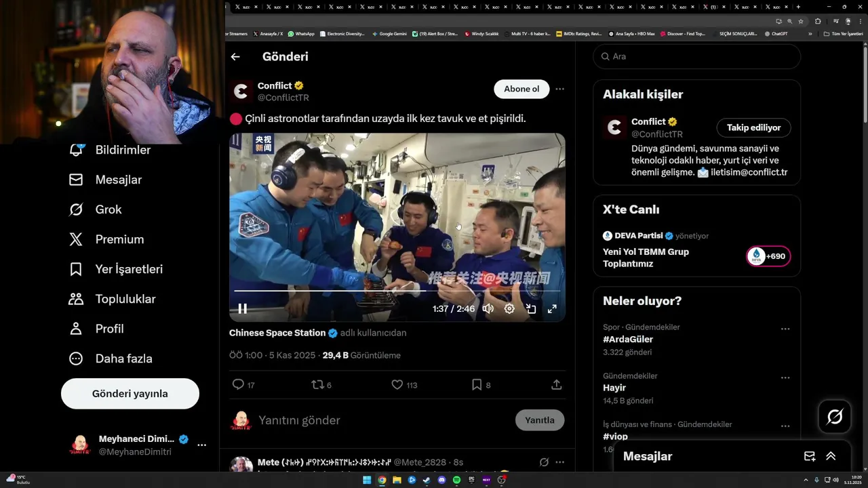Click the new message icon in Mesajlar drawer
The width and height of the screenshot is (868, 488).
[810, 456]
